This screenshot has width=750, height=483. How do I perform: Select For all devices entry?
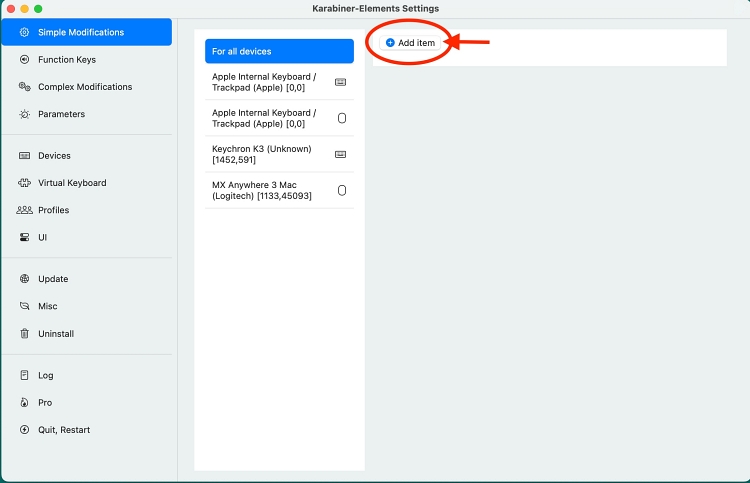[x=279, y=51]
